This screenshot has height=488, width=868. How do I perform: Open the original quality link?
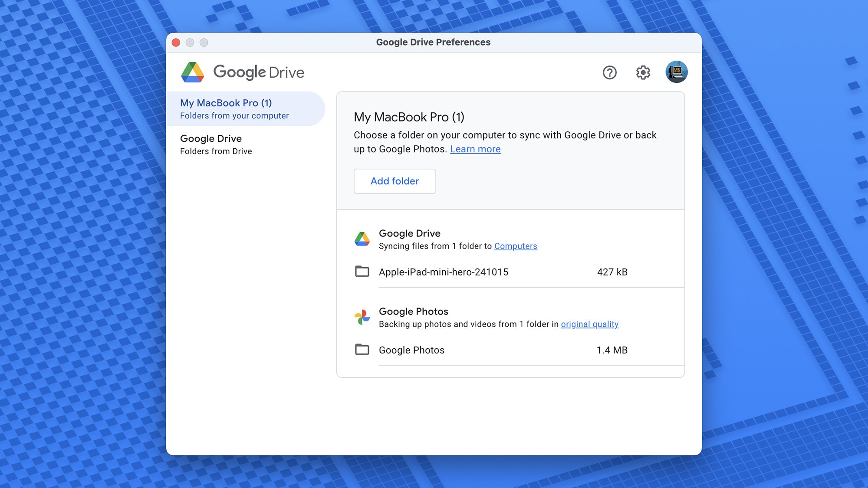coord(589,324)
